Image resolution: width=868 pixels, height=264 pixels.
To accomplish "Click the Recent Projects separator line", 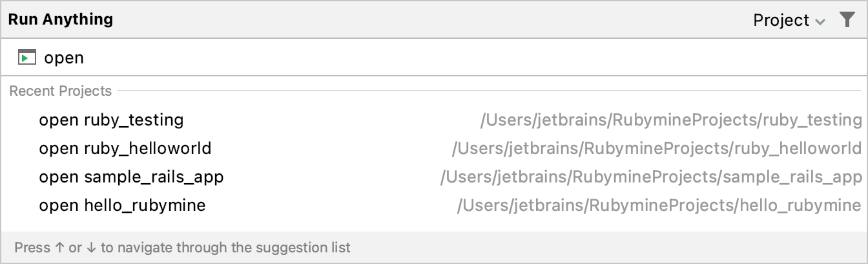I will (484, 91).
